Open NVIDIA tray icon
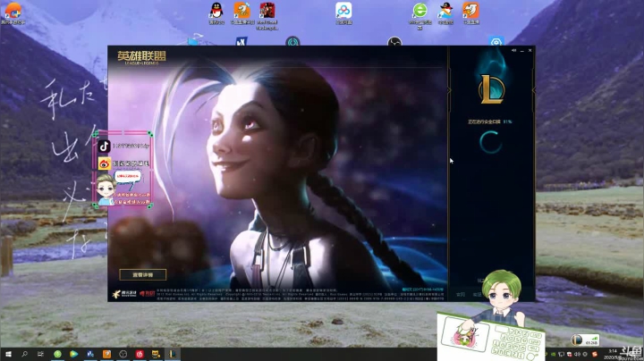Screen dimensions: 644x361 [554, 354]
